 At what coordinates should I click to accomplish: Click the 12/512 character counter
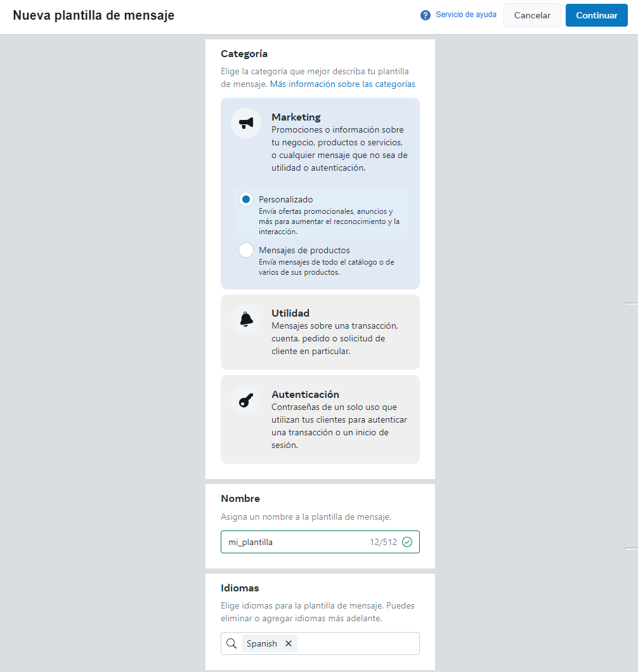tap(383, 542)
